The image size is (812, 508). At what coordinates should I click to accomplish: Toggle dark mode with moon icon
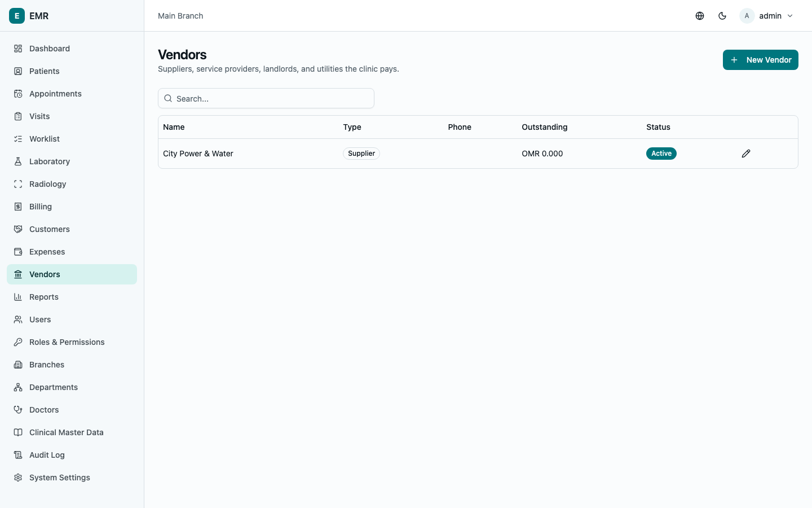pyautogui.click(x=722, y=16)
